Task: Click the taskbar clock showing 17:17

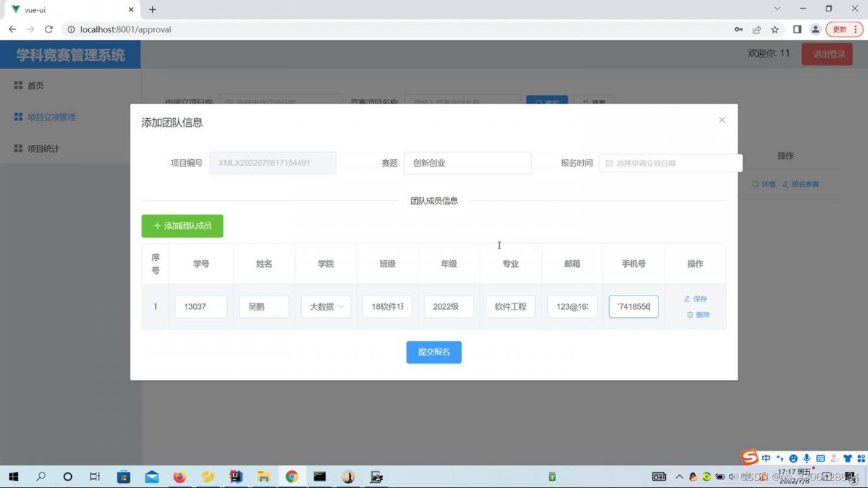Action: point(794,476)
